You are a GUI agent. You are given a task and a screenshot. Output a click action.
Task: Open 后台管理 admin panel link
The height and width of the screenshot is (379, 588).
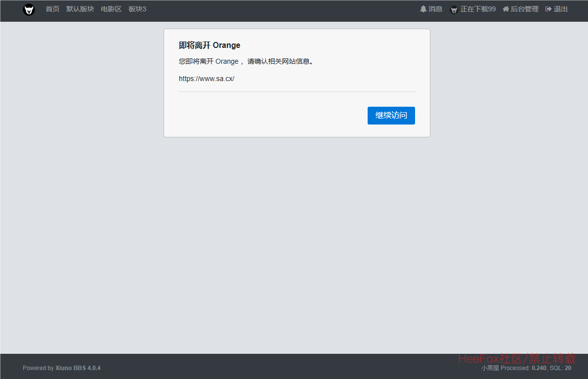pyautogui.click(x=524, y=9)
